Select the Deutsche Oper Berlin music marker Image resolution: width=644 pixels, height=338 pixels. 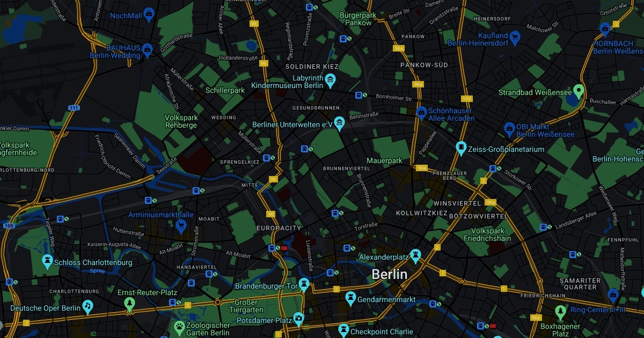(87, 306)
